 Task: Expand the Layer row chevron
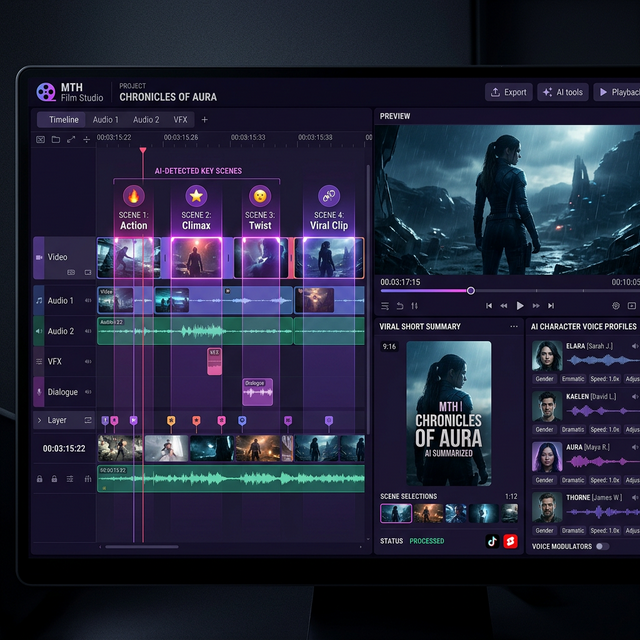(x=39, y=420)
